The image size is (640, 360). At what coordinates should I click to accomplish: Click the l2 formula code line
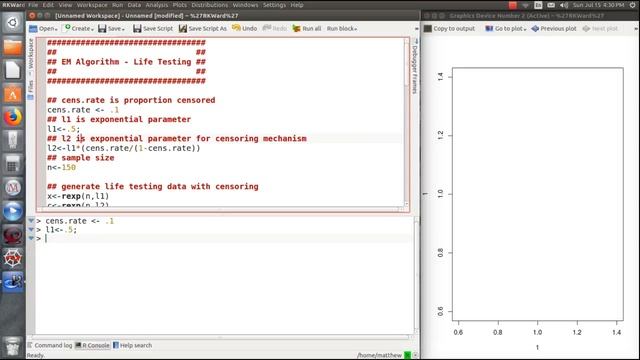[124, 148]
